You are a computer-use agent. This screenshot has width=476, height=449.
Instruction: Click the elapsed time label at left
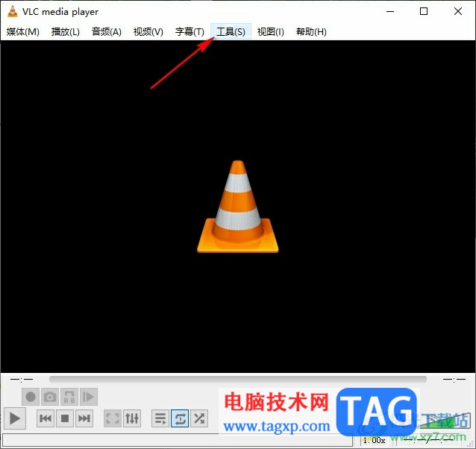click(22, 379)
